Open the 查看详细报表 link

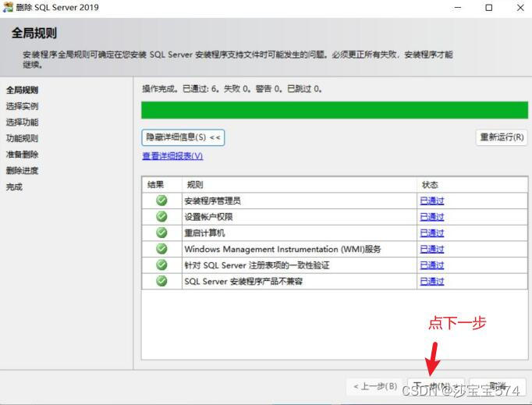coord(172,156)
